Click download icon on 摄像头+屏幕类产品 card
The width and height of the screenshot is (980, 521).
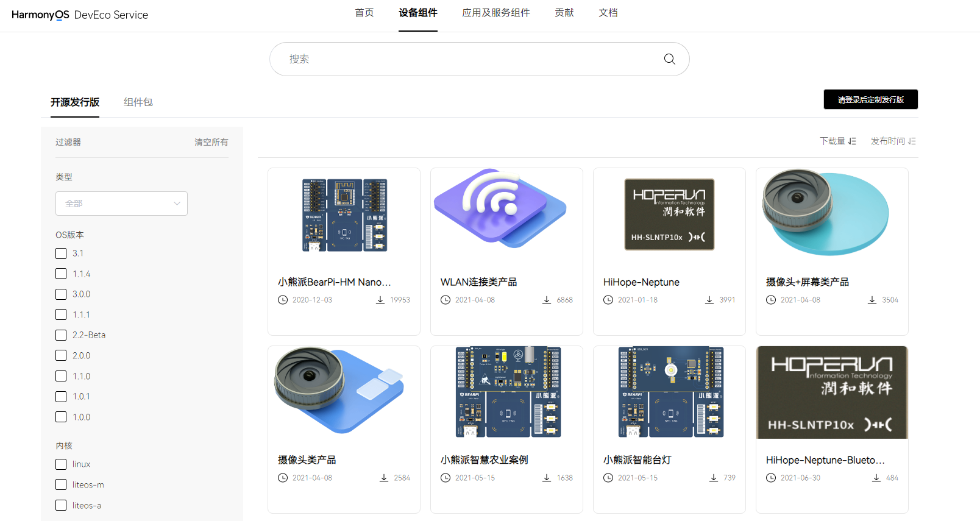(872, 300)
